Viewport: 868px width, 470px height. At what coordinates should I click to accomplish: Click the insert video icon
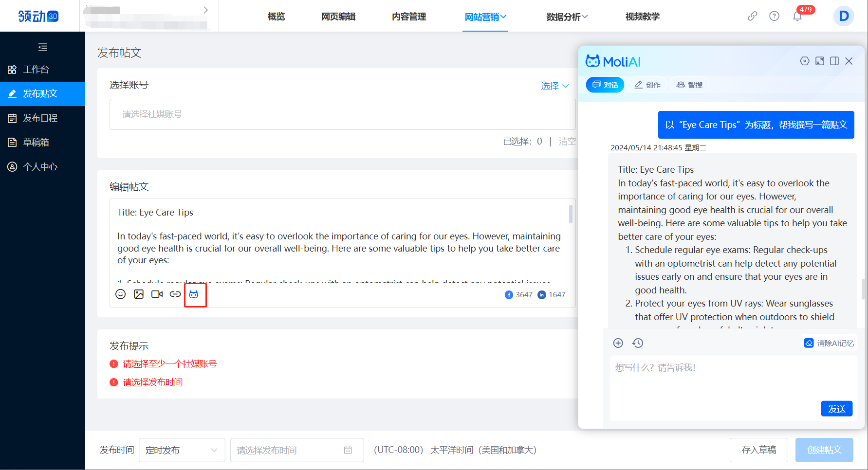pos(157,294)
